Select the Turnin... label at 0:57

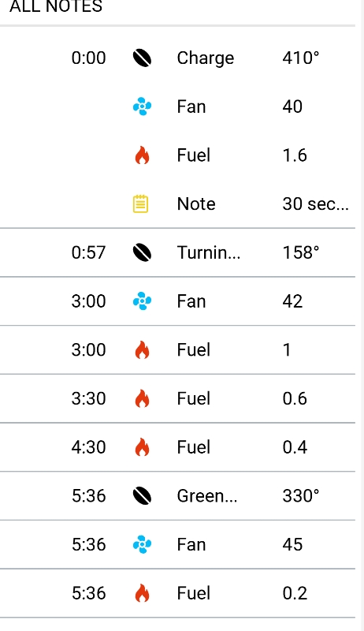[209, 252]
